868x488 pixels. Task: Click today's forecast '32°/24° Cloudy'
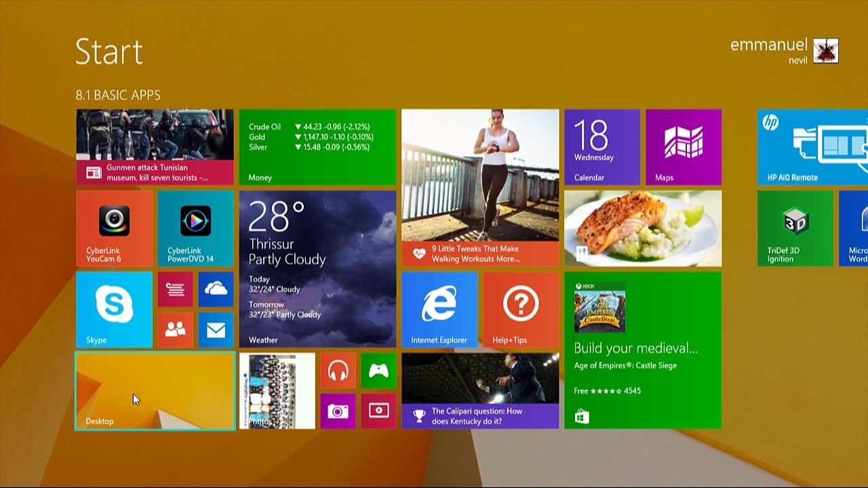(x=274, y=289)
